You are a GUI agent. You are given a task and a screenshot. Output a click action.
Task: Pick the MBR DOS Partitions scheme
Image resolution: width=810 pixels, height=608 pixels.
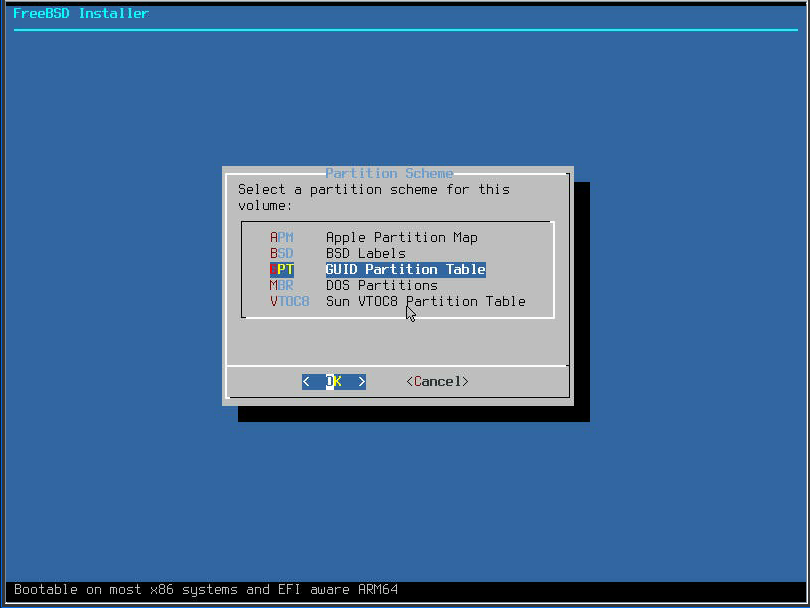click(x=353, y=286)
